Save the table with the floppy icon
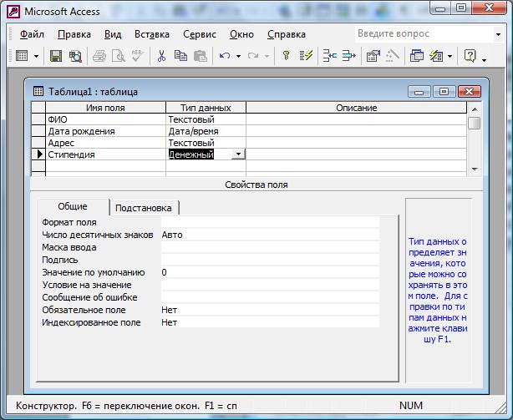This screenshot has height=420, width=513. click(56, 56)
